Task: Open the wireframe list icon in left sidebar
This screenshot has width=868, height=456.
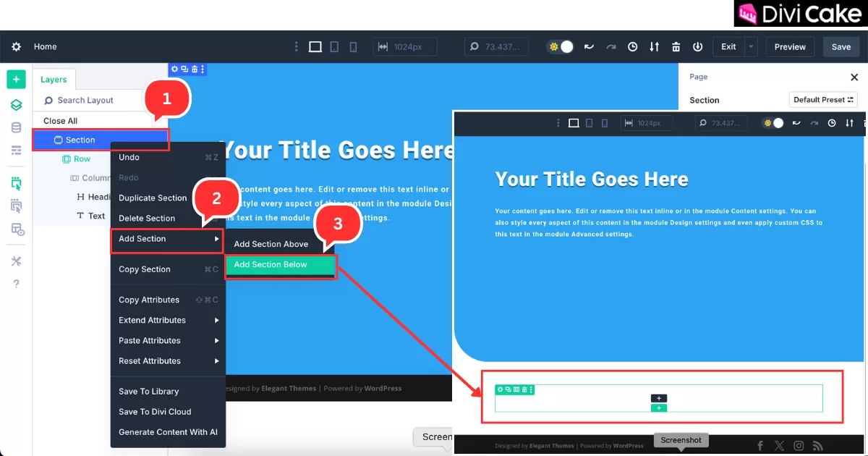Action: [x=16, y=150]
